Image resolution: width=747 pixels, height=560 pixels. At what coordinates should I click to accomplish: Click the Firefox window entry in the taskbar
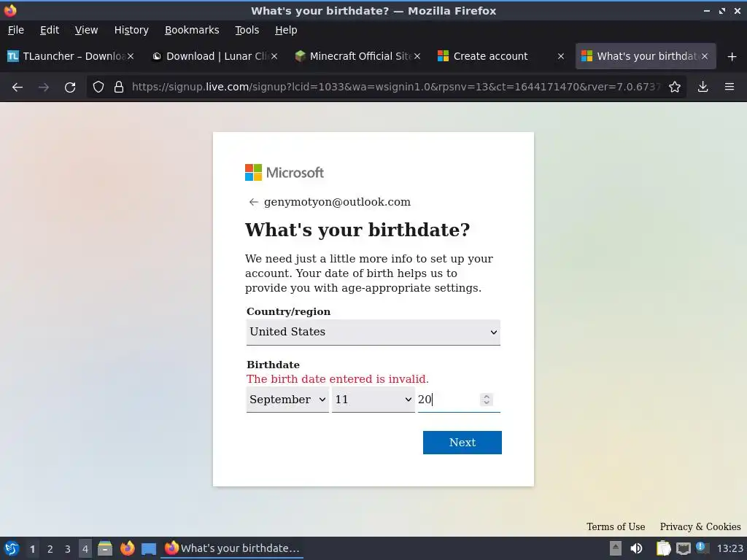[232, 548]
